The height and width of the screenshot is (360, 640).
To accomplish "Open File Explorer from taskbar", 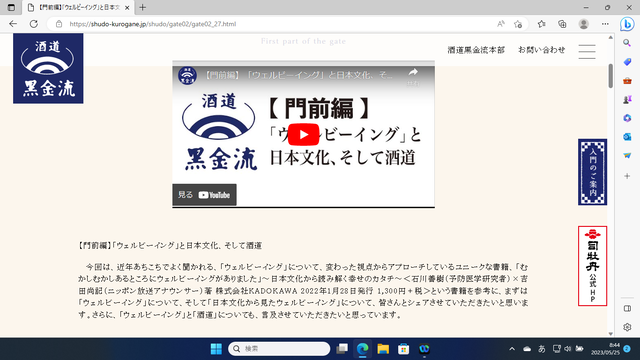I will (383, 349).
